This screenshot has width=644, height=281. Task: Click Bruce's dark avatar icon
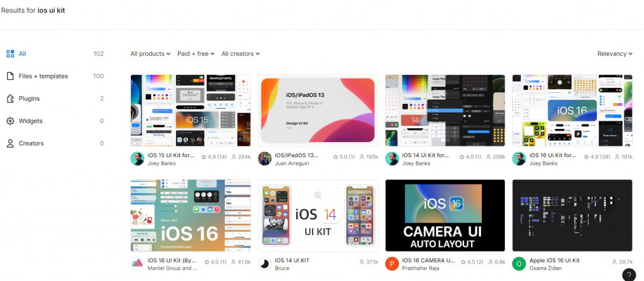(x=265, y=264)
